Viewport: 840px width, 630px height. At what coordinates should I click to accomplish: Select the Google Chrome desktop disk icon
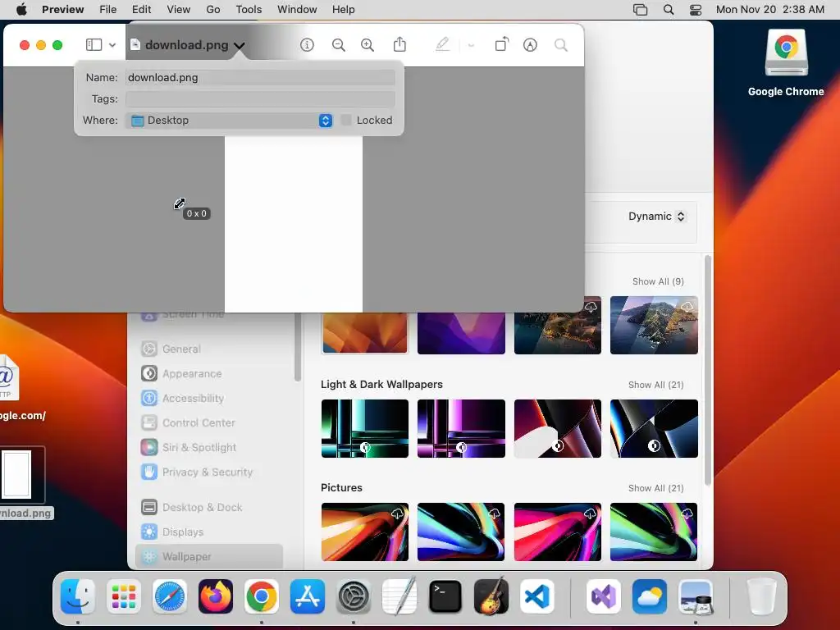point(786,53)
